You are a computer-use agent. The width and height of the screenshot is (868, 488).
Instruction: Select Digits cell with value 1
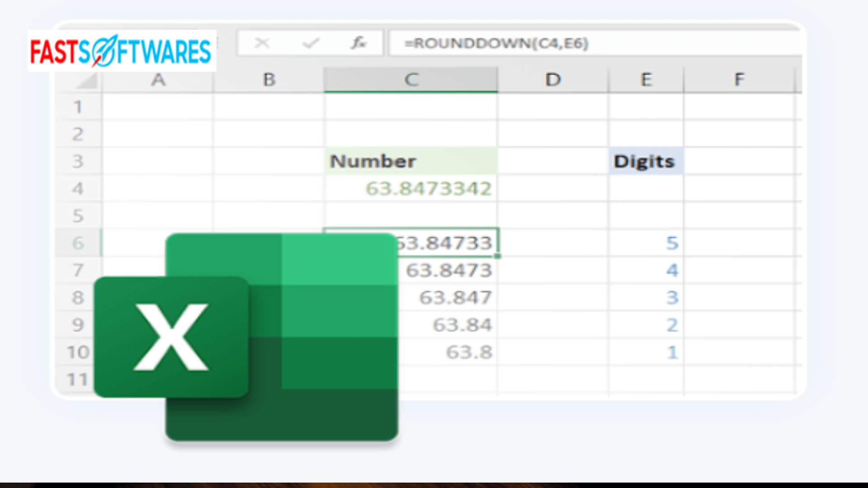point(646,352)
